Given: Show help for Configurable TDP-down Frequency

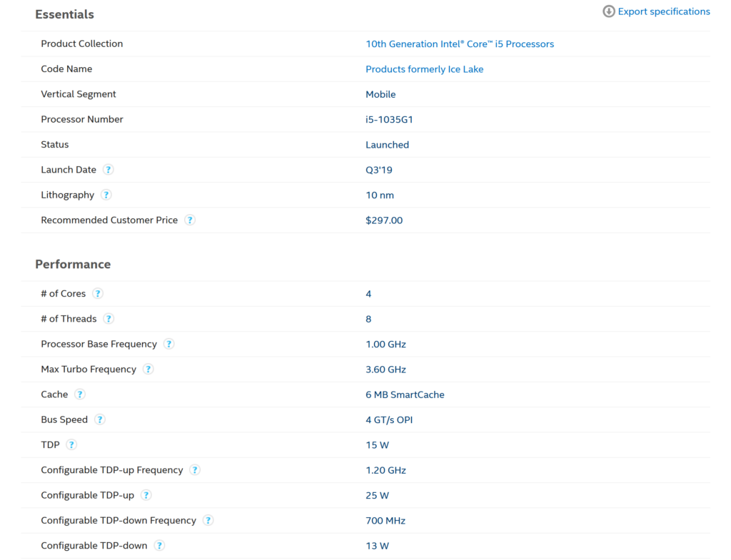Looking at the screenshot, I should 208,520.
